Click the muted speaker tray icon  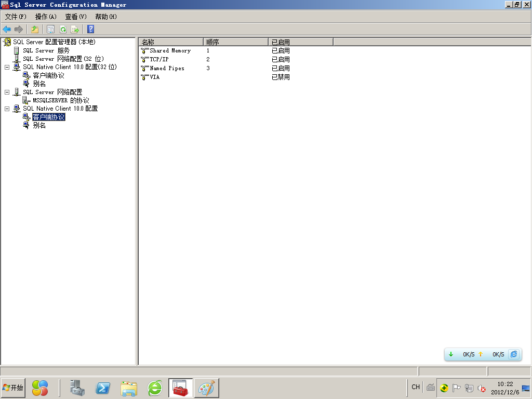tap(482, 388)
